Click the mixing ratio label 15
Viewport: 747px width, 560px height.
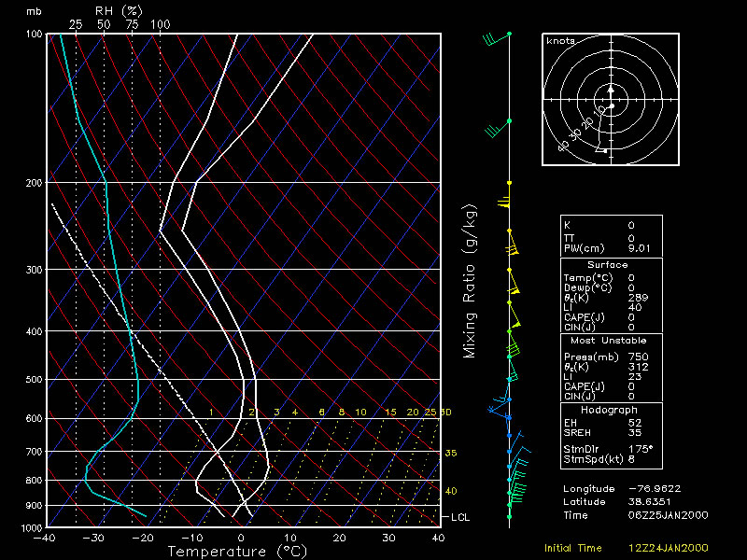pos(390,413)
